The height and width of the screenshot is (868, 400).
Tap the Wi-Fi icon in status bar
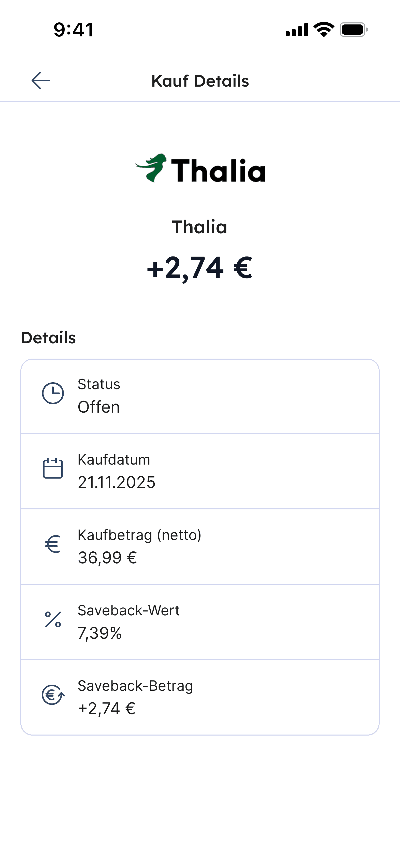point(324,30)
